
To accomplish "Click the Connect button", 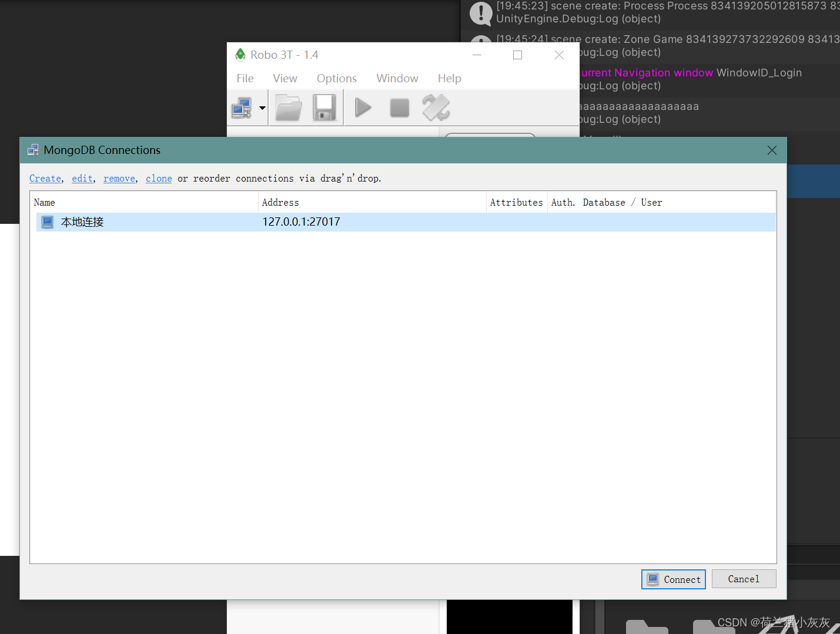I will click(x=674, y=579).
